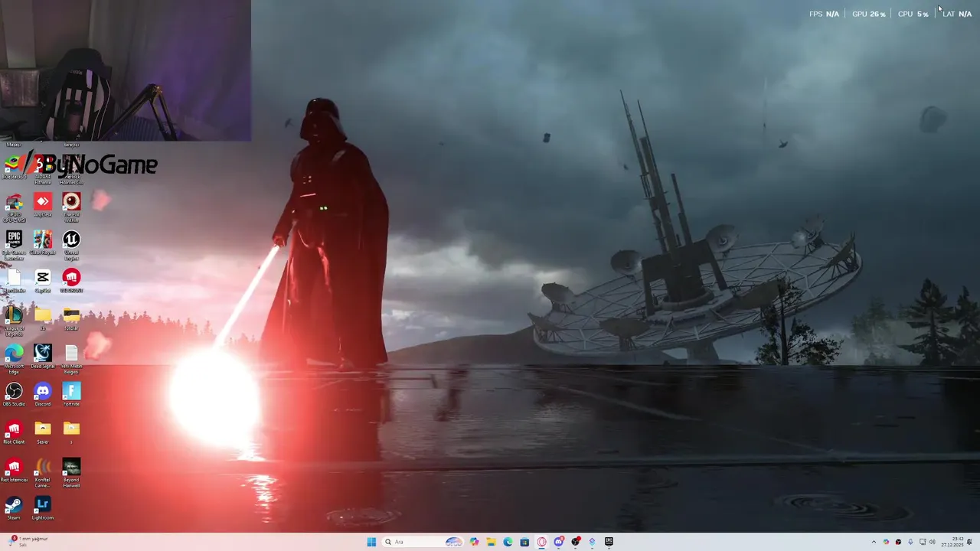Click the webcam overlay thumbnail
The width and height of the screenshot is (980, 551).
(125, 70)
